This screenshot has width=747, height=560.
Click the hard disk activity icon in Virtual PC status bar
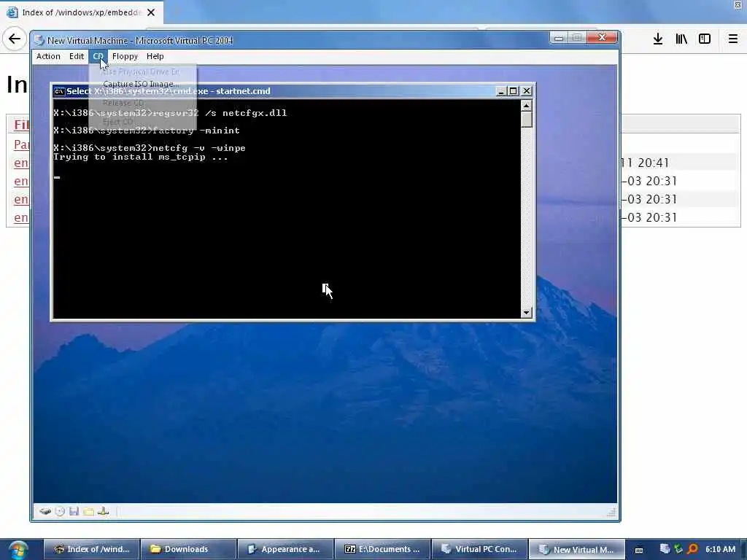pyautogui.click(x=45, y=511)
